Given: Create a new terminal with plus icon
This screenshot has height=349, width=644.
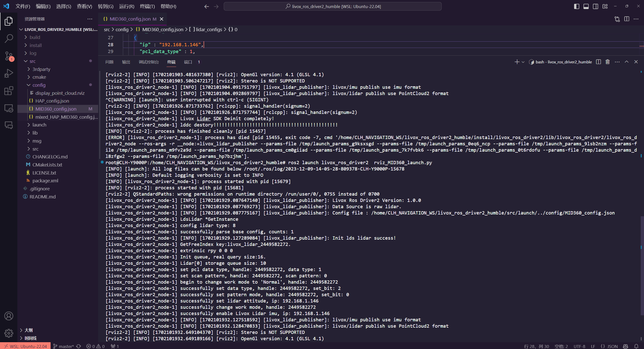Looking at the screenshot, I should pos(517,62).
